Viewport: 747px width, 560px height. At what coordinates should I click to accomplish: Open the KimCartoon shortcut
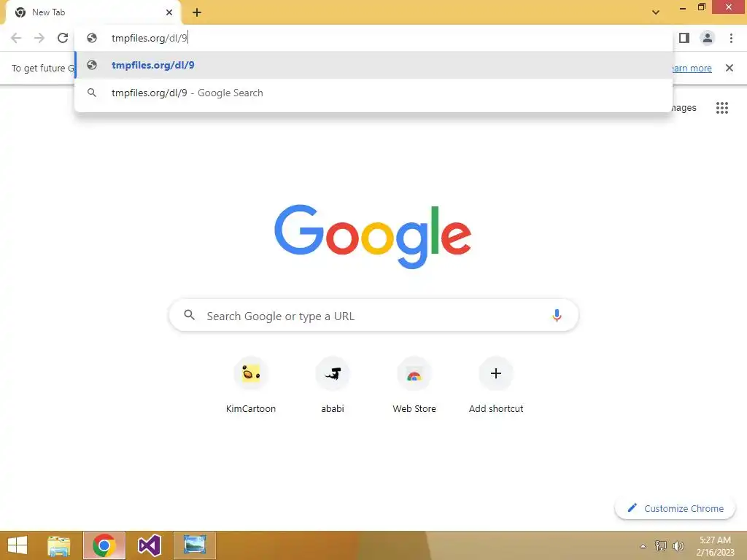(251, 385)
